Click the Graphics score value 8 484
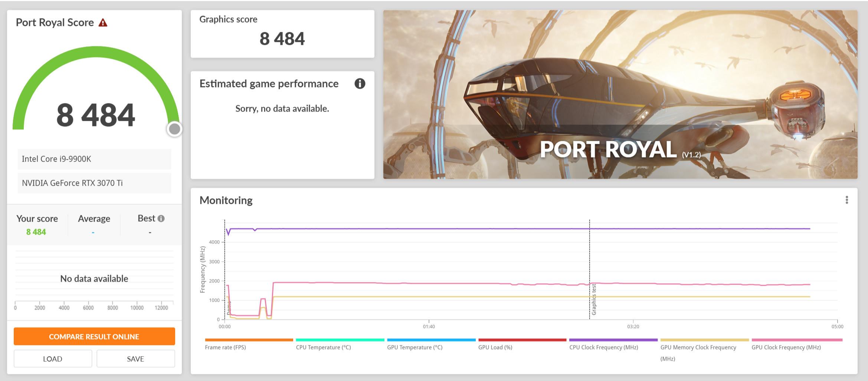 click(282, 39)
